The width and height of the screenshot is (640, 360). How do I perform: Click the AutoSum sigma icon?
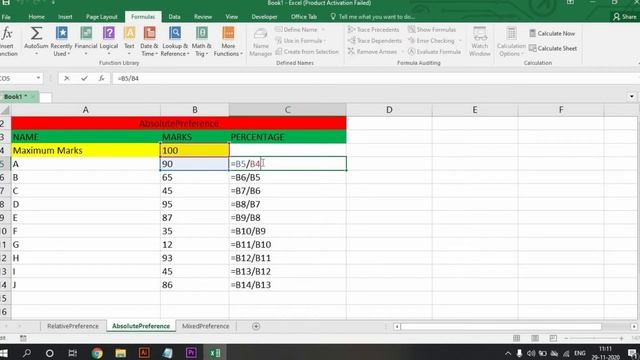click(36, 33)
